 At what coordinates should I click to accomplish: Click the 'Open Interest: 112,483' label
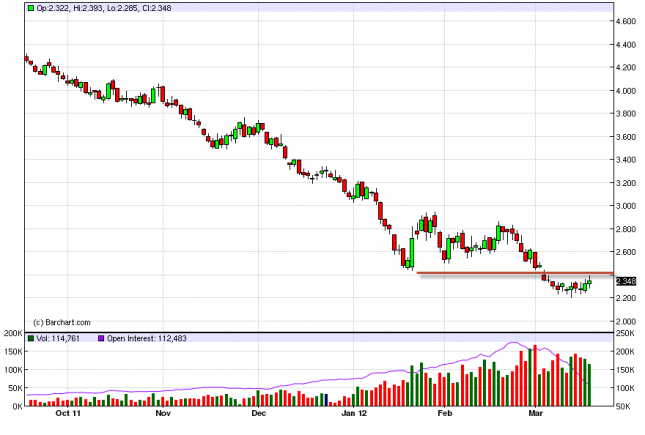click(147, 338)
